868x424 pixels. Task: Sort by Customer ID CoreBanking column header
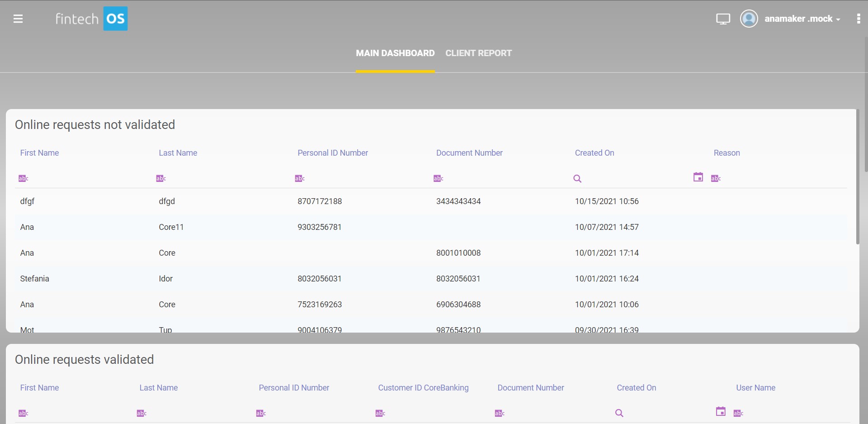[423, 388]
